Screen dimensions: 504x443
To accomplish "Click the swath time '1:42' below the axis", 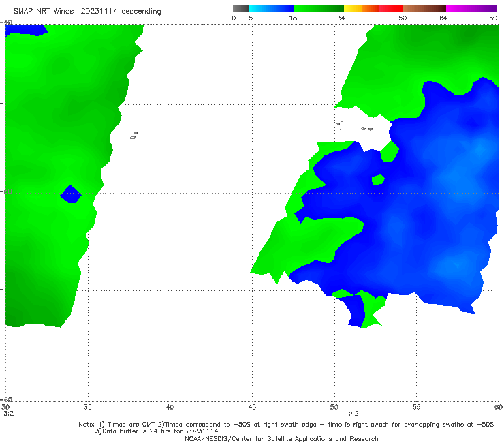I will (351, 414).
